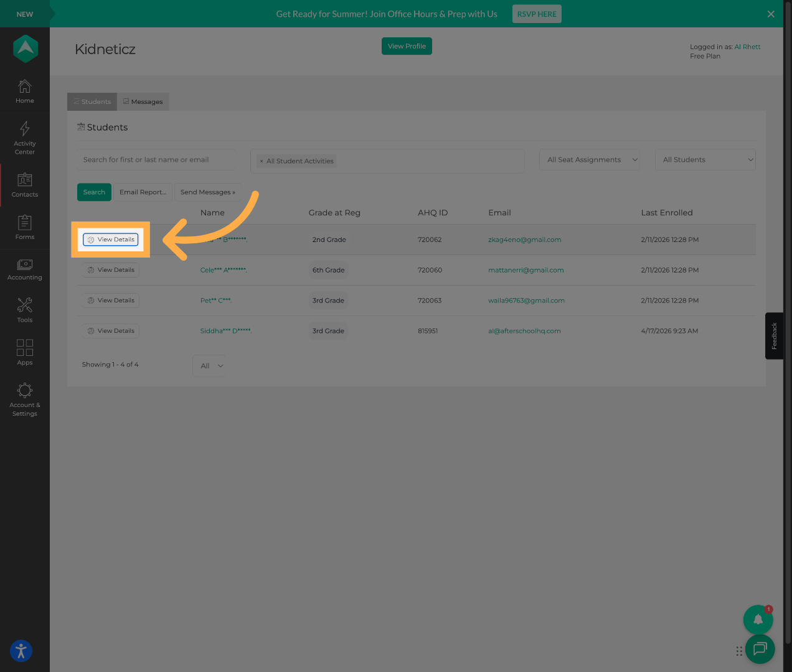Open Activity Center in sidebar
The image size is (792, 672).
[x=25, y=138]
